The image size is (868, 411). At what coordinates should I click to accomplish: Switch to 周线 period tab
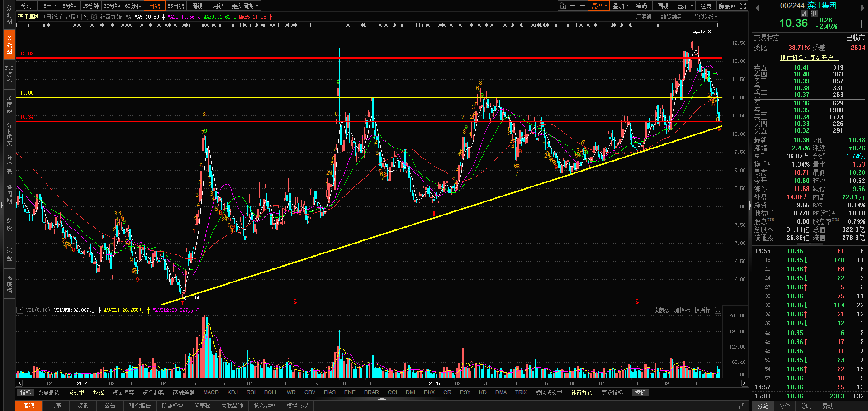click(x=197, y=6)
